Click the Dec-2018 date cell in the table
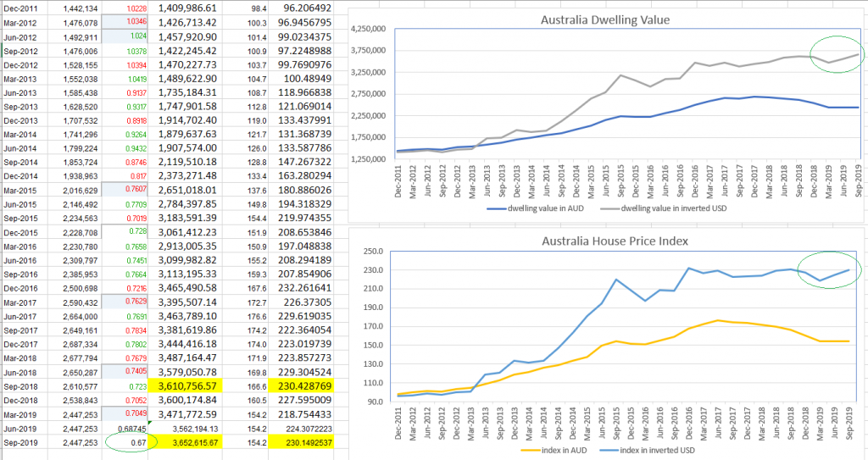The image size is (868, 460). [x=20, y=400]
